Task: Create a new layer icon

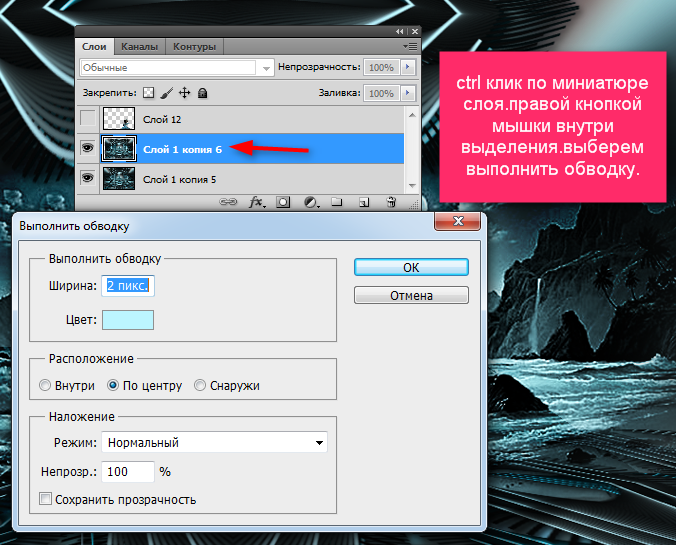Action: [x=364, y=202]
